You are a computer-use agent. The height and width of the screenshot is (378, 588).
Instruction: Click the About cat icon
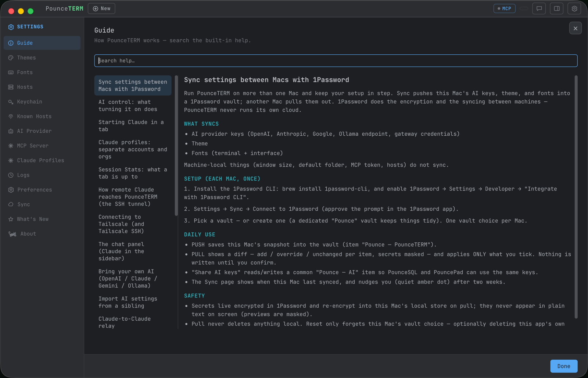(x=12, y=234)
